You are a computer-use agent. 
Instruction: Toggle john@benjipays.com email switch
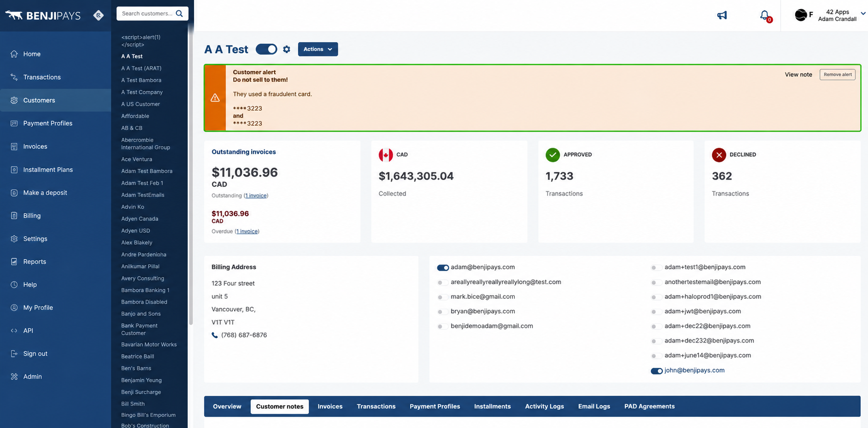point(657,371)
